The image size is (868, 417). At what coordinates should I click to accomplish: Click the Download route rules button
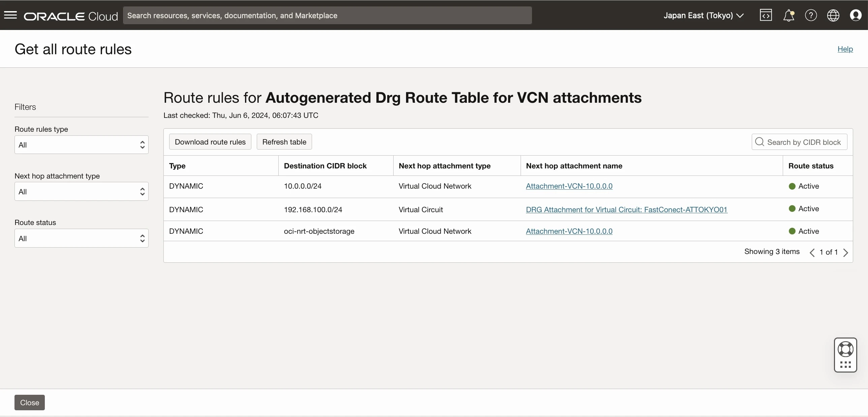click(210, 142)
